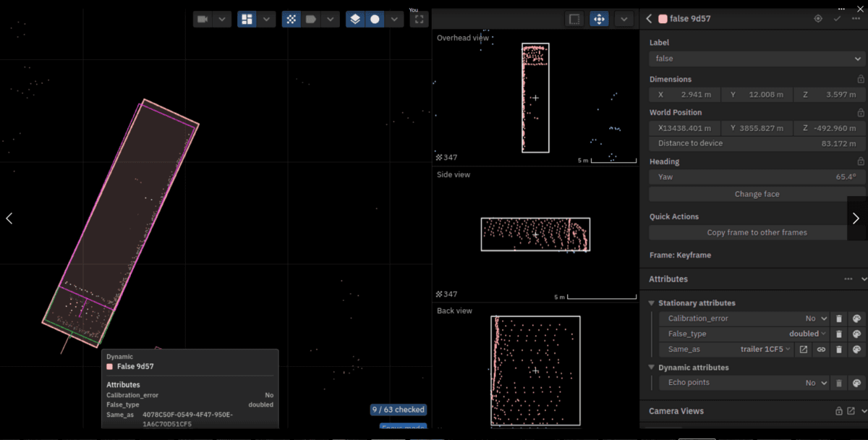
Task: Toggle the white circle point-style icon
Action: pos(375,20)
